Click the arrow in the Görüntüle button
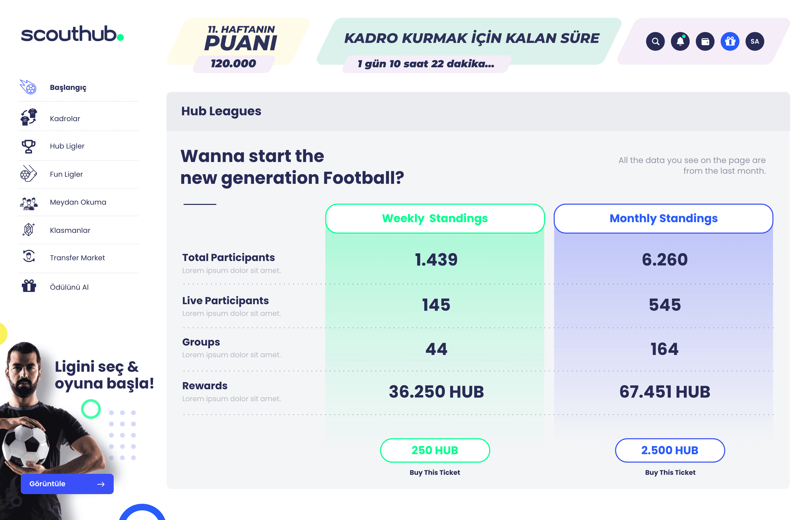 tap(100, 484)
